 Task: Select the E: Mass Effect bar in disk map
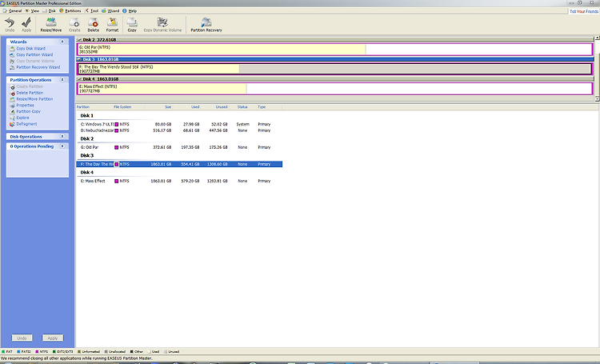[335, 89]
